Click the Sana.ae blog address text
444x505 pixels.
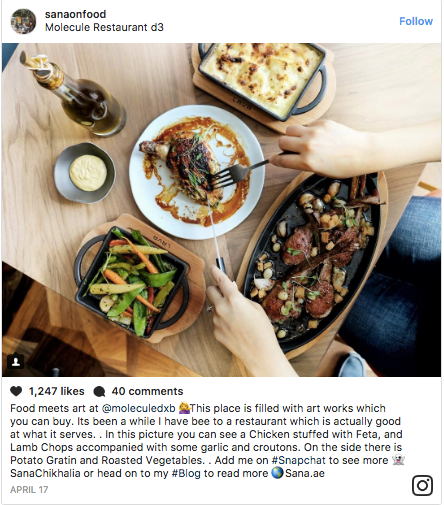[305, 473]
